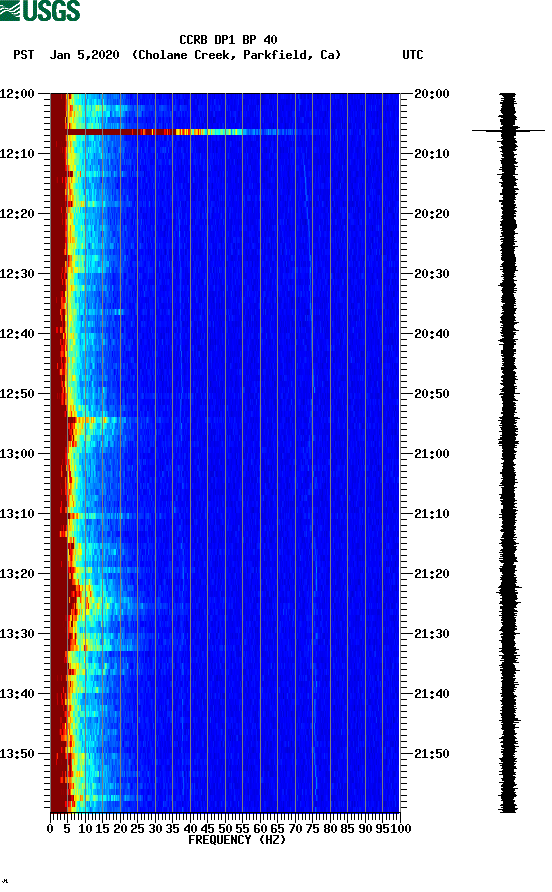Click the 21:20 UTC time label
The image size is (552, 892).
432,574
